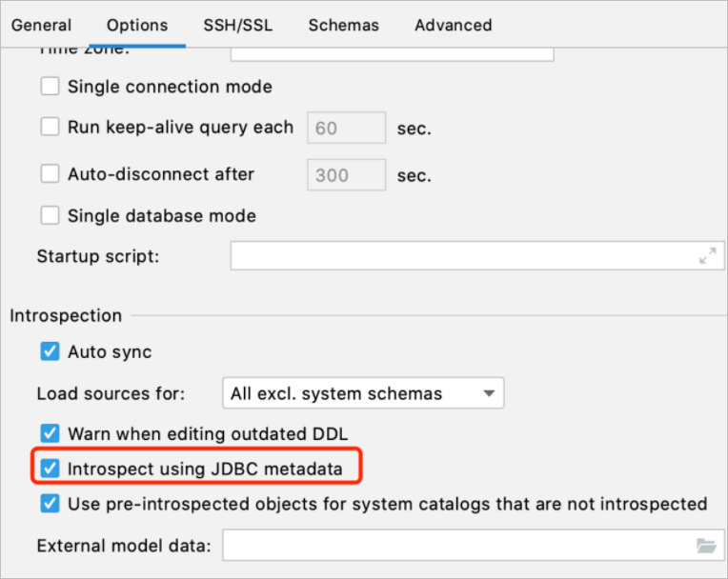Open the SSH/SSL tab
The width and height of the screenshot is (728, 579).
(x=237, y=26)
